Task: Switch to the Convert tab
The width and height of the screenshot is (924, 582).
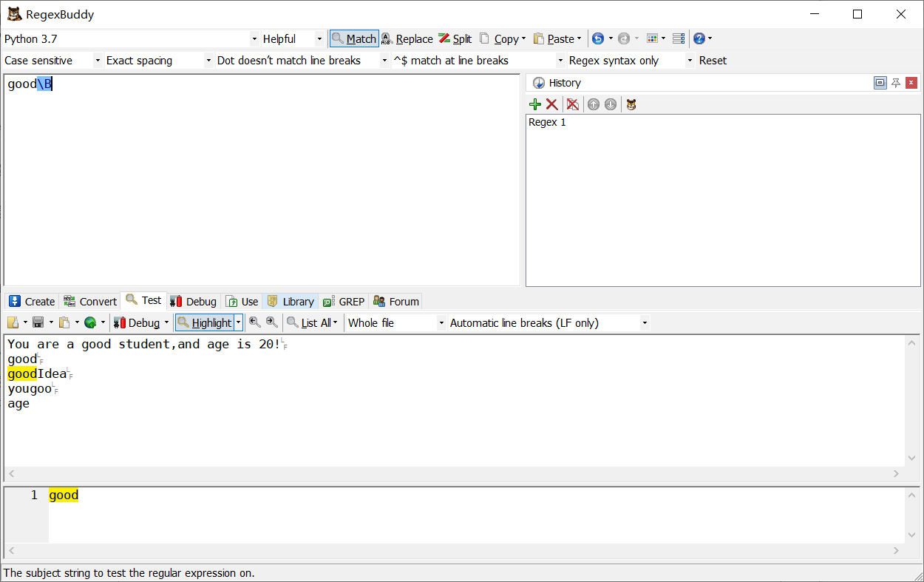Action: 90,301
